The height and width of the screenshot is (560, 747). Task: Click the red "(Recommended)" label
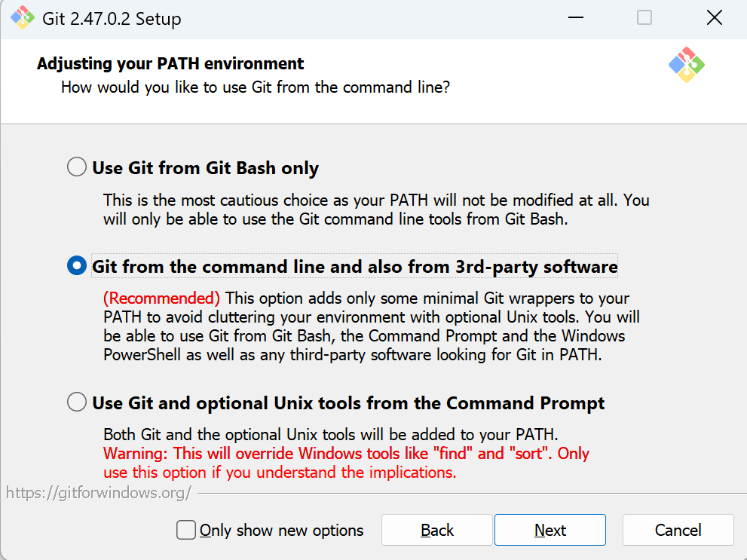pyautogui.click(x=161, y=298)
